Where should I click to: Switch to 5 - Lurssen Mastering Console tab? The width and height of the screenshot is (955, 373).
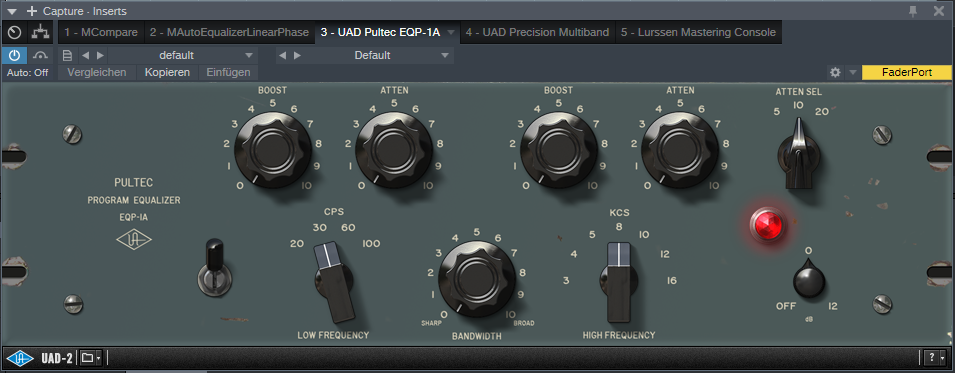point(699,32)
